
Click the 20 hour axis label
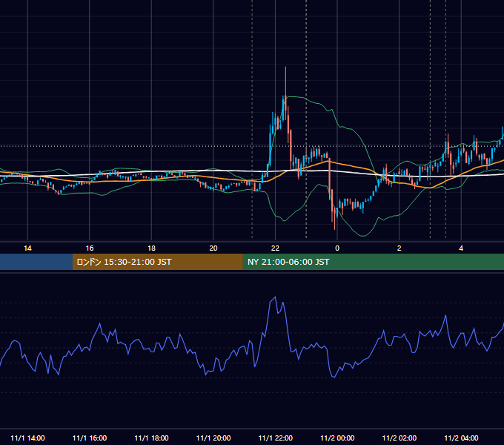[x=213, y=248]
